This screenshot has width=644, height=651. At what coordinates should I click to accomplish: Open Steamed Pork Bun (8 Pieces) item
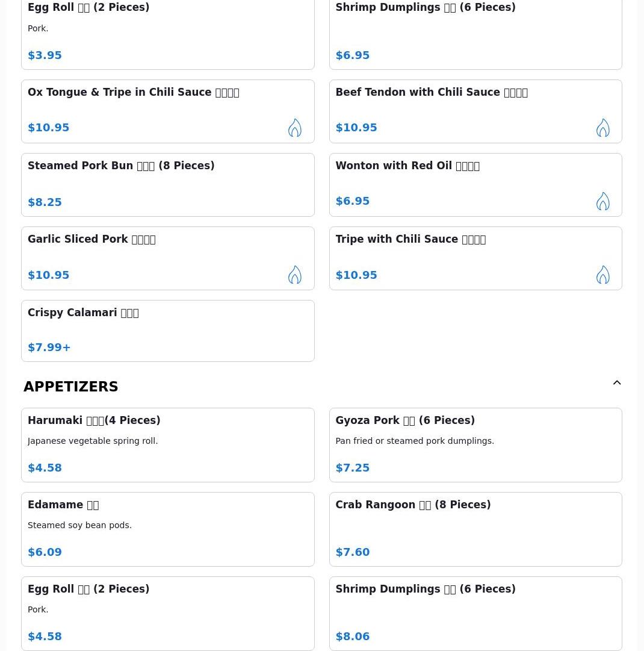(167, 184)
